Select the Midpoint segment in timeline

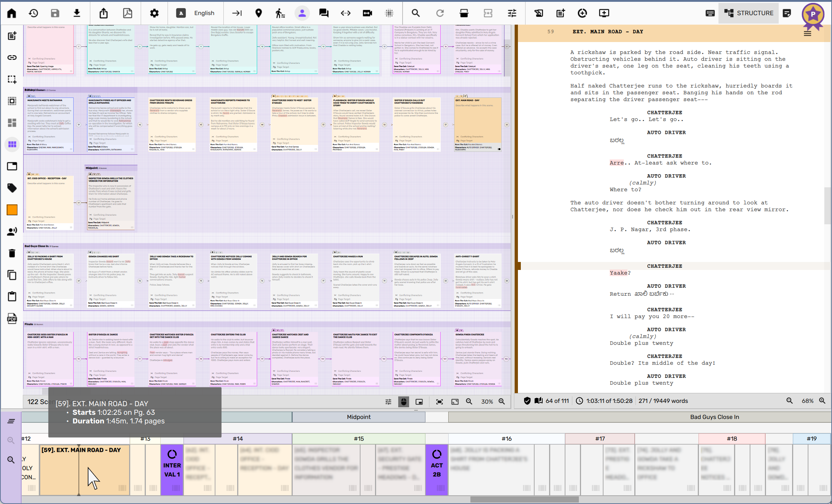(358, 417)
